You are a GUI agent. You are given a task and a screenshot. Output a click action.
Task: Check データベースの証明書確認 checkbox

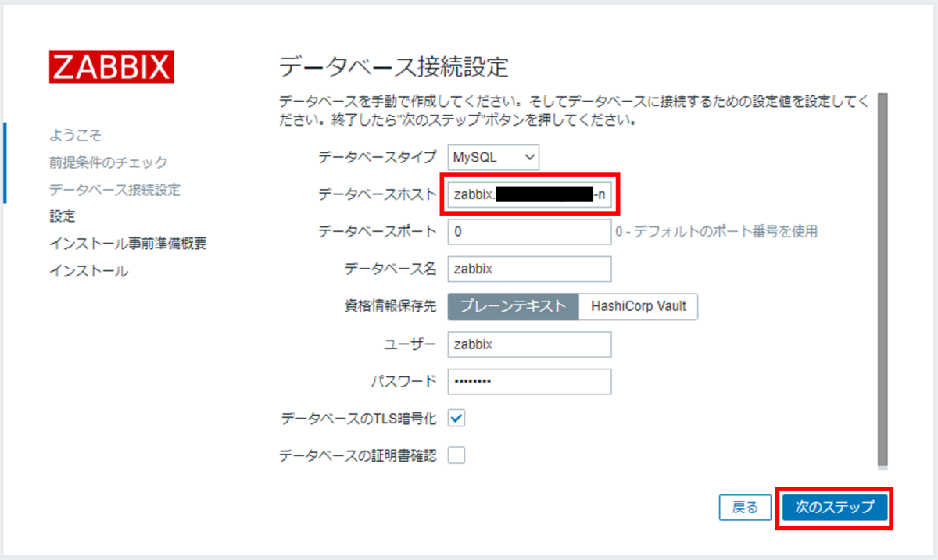pos(456,455)
